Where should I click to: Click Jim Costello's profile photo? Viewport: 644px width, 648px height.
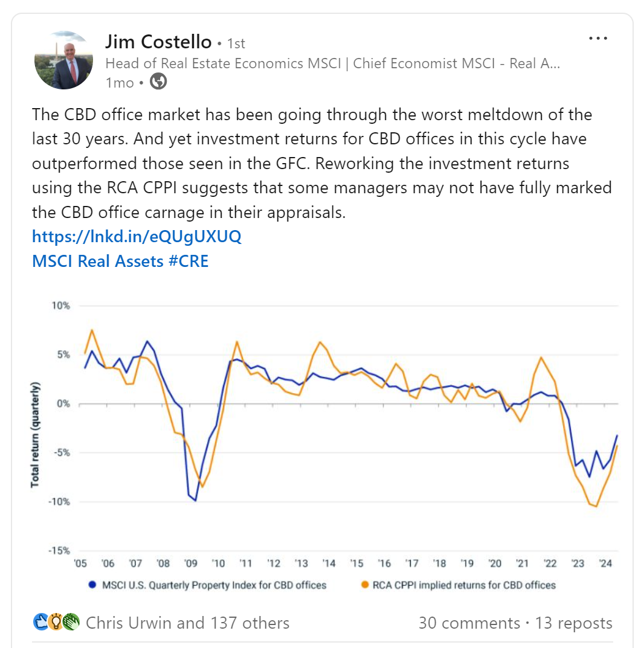(63, 59)
